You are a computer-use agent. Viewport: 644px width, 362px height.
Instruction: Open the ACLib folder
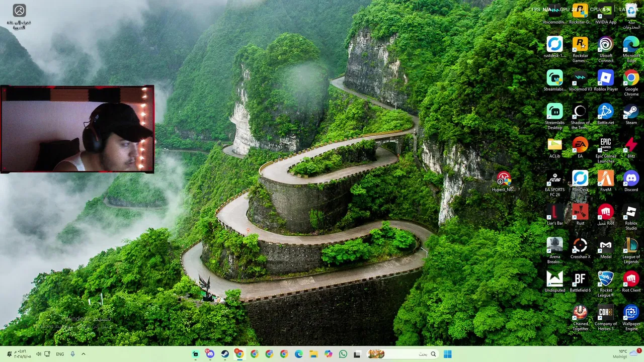tap(554, 148)
